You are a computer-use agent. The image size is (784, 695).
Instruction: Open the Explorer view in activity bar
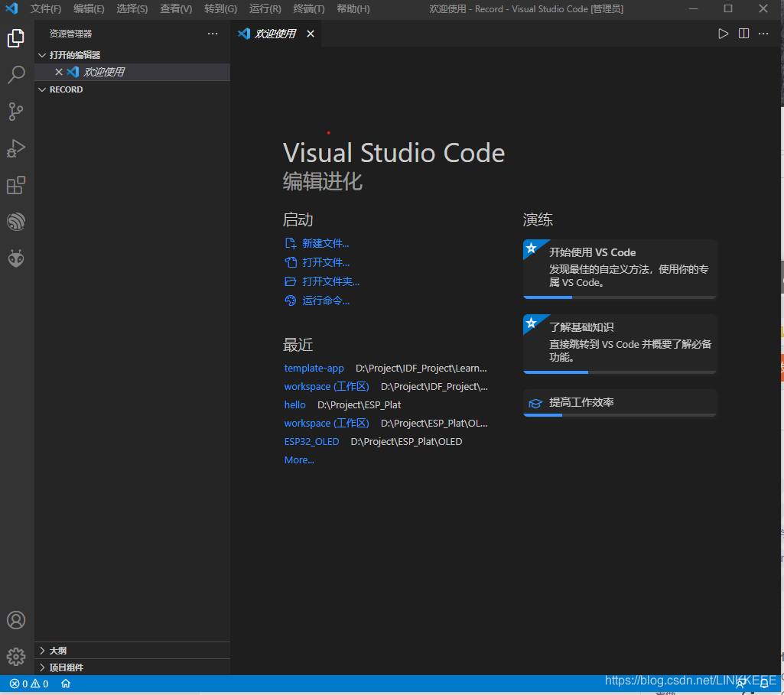tap(16, 38)
